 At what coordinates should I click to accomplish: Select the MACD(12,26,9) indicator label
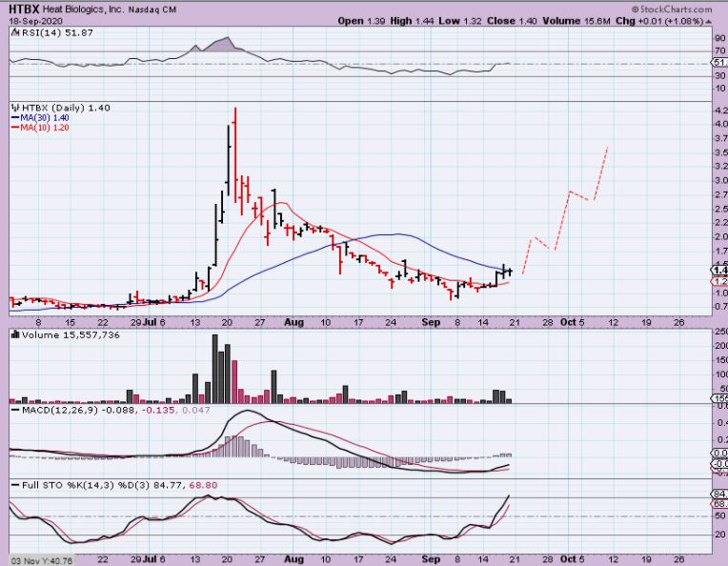point(60,410)
